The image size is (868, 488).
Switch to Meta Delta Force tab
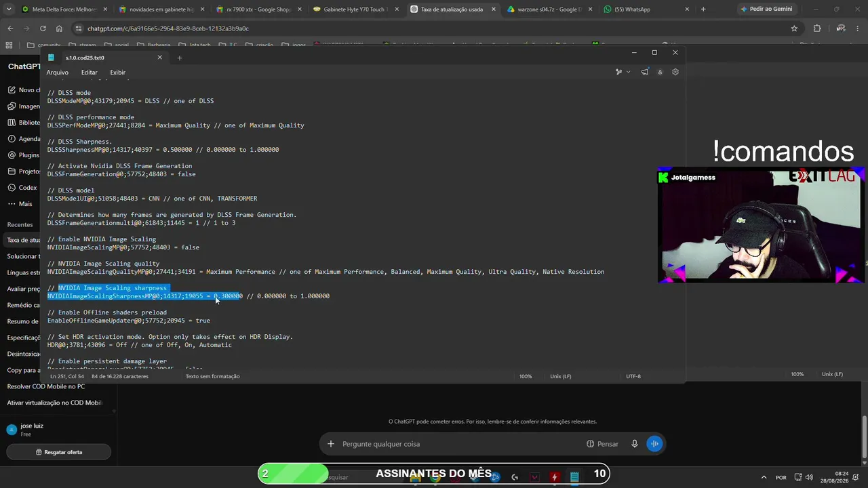pyautogui.click(x=64, y=9)
